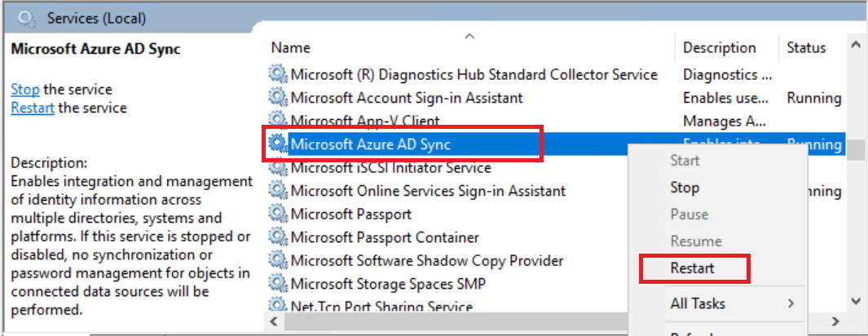Click the Microsoft iSCSI Initiator Service gear icon
Screen dimensions: 868x336
tap(279, 168)
